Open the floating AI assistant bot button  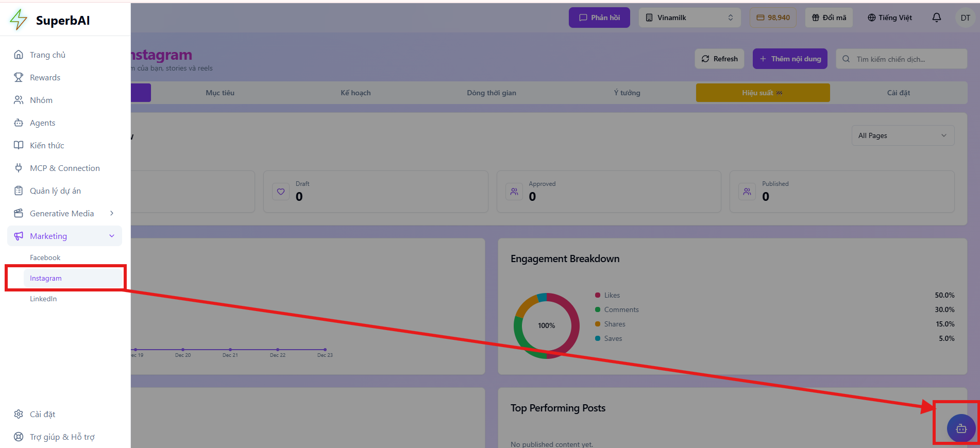click(x=961, y=428)
